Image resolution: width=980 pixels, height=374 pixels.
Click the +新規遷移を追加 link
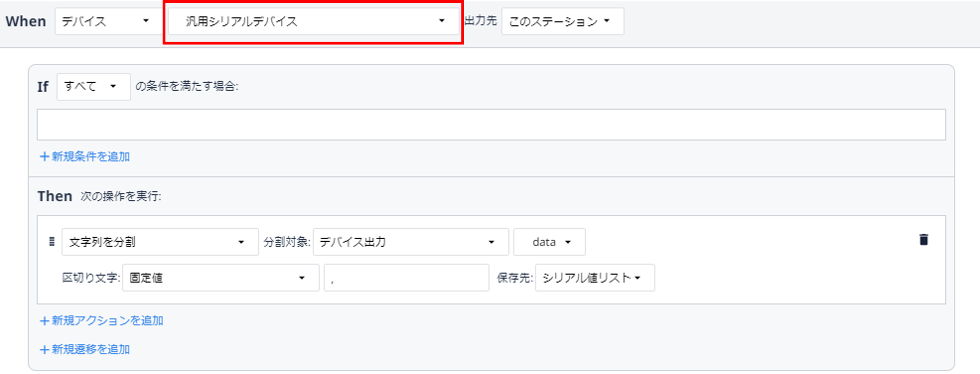85,349
